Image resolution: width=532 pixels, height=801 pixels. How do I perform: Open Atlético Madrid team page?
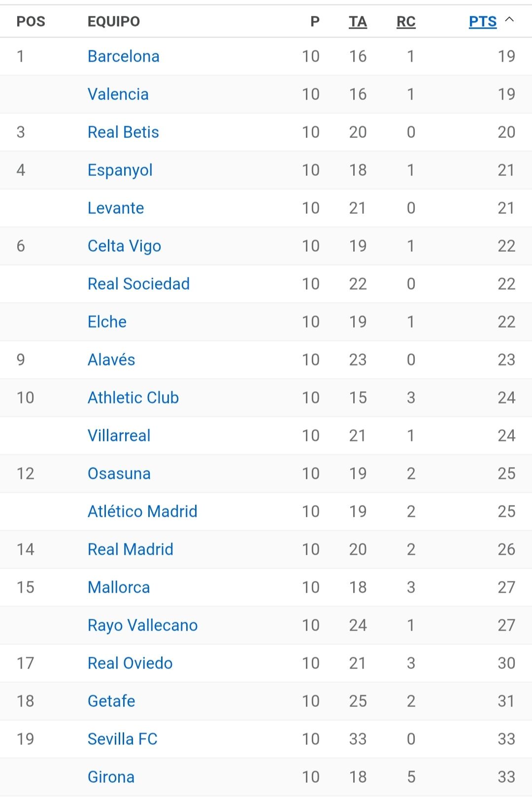[142, 511]
